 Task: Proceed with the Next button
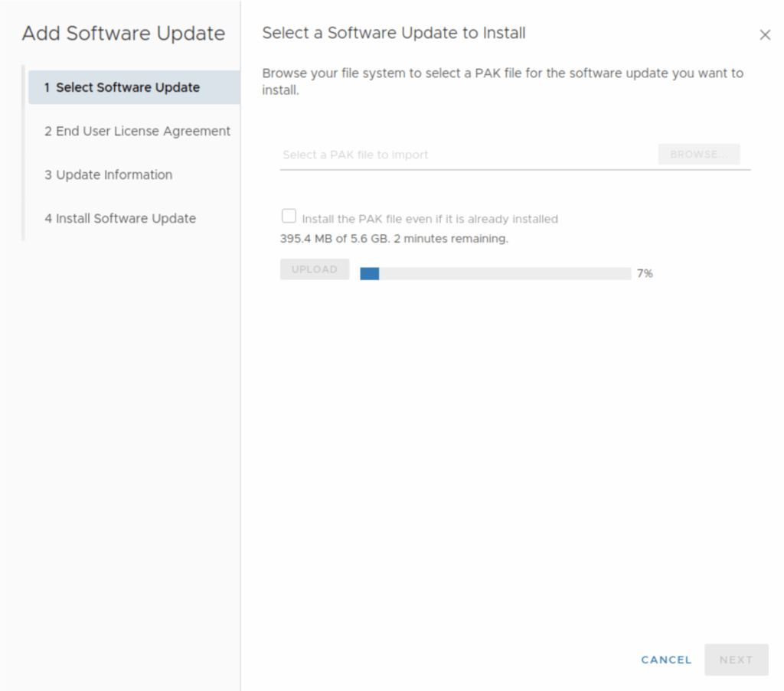(736, 660)
